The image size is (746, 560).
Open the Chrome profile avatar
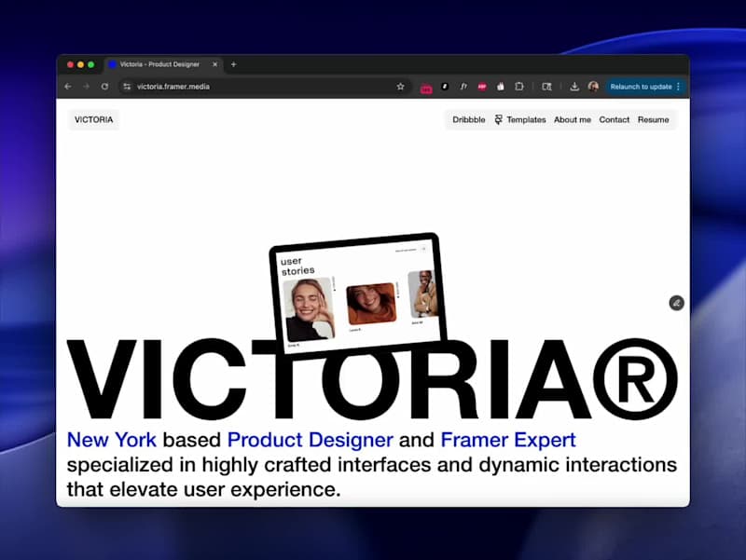[593, 87]
